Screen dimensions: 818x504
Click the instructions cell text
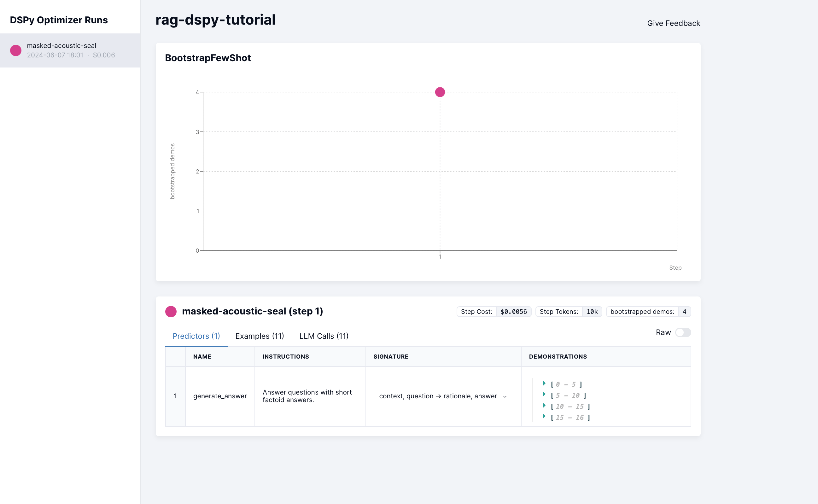click(x=307, y=396)
